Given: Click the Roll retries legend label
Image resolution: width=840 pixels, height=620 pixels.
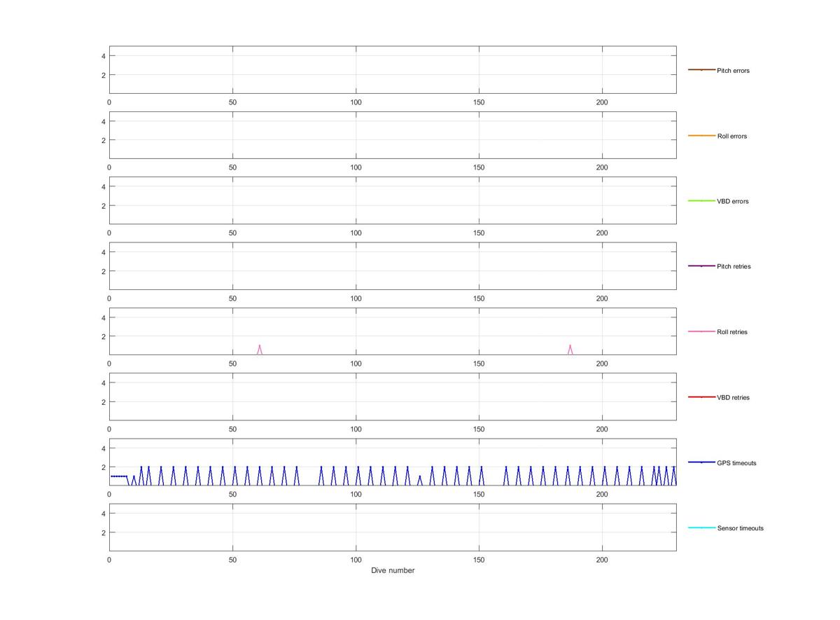Looking at the screenshot, I should 732,332.
